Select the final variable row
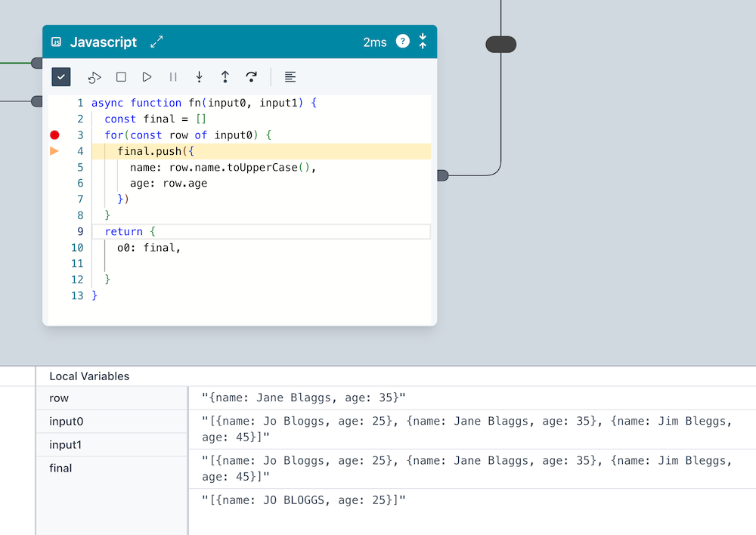Viewport: 756px width, 535px height. tap(60, 469)
